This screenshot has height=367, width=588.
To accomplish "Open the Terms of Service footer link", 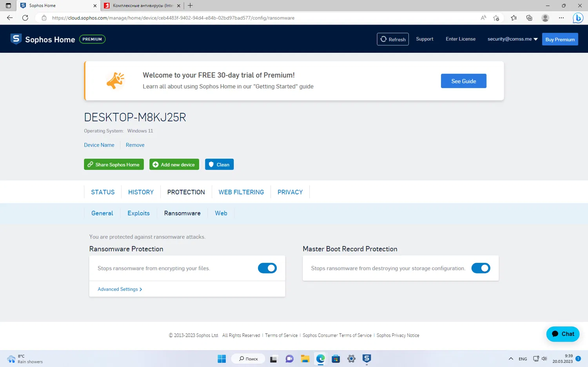I will pyautogui.click(x=281, y=336).
